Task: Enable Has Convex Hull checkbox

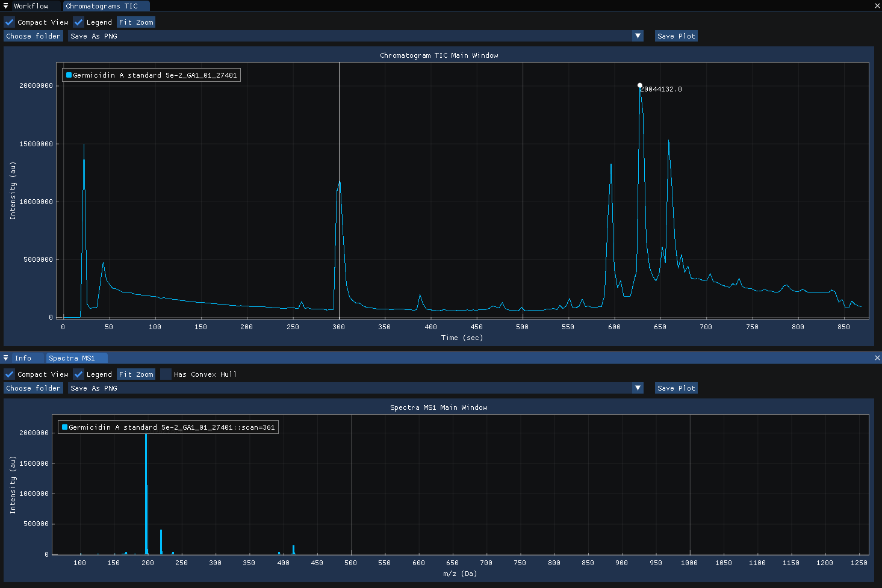Action: click(166, 374)
